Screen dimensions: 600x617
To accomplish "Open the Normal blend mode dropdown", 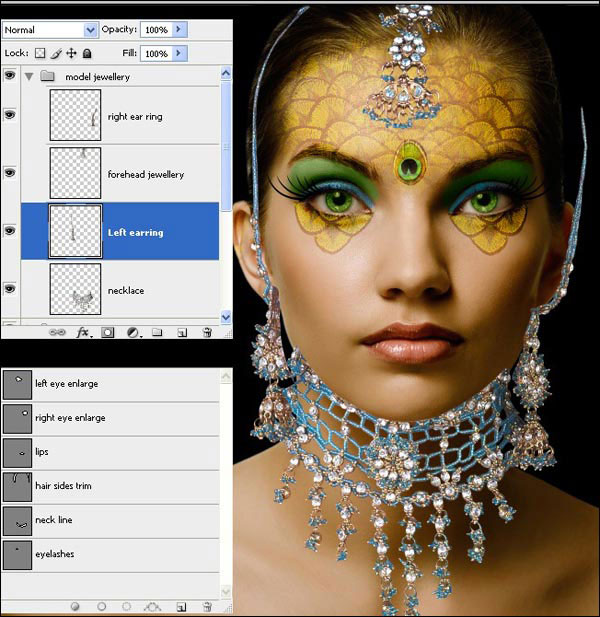I will coord(50,31).
